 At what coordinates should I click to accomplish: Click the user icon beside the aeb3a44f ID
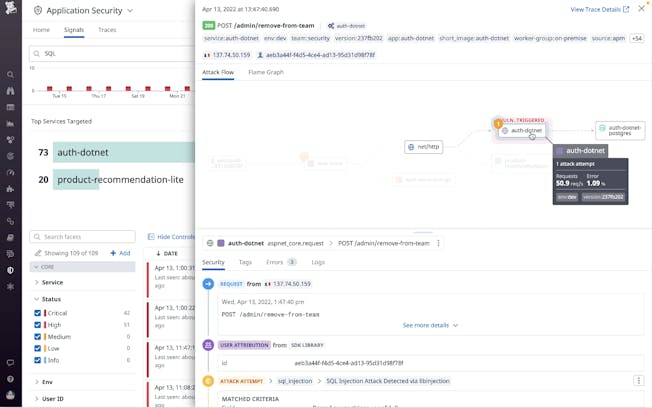tap(260, 55)
